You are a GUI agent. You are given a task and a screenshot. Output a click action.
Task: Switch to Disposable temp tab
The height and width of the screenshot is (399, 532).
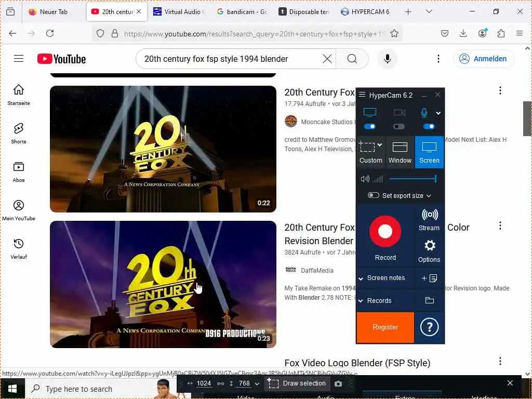point(304,11)
